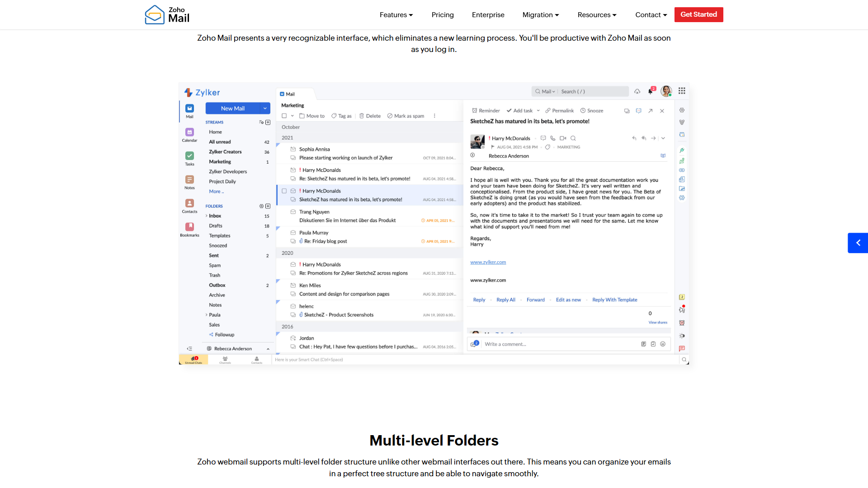
Task: Open the alarm clock reminders icon
Action: pyautogui.click(x=682, y=323)
